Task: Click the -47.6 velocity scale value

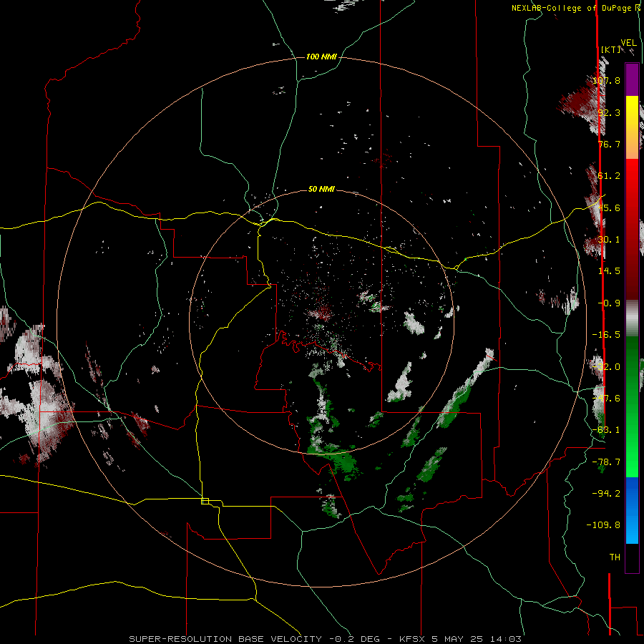Action: pyautogui.click(x=606, y=399)
